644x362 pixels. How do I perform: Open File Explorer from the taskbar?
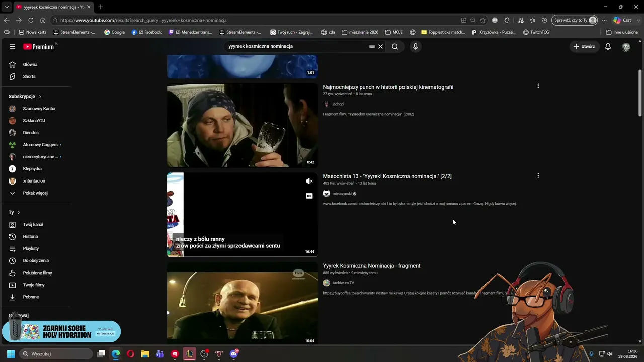click(x=145, y=354)
